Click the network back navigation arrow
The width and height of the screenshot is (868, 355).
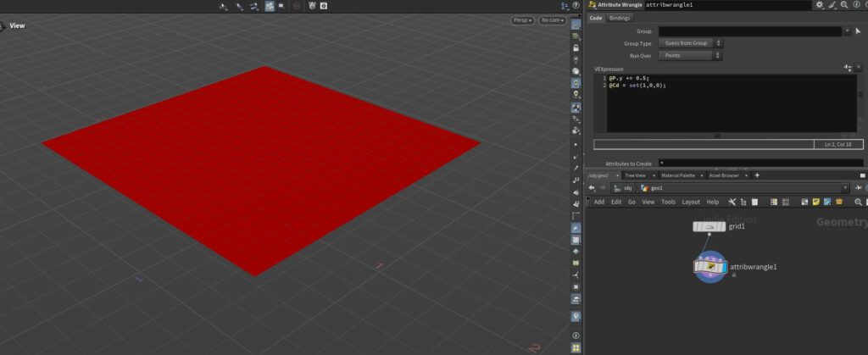591,188
